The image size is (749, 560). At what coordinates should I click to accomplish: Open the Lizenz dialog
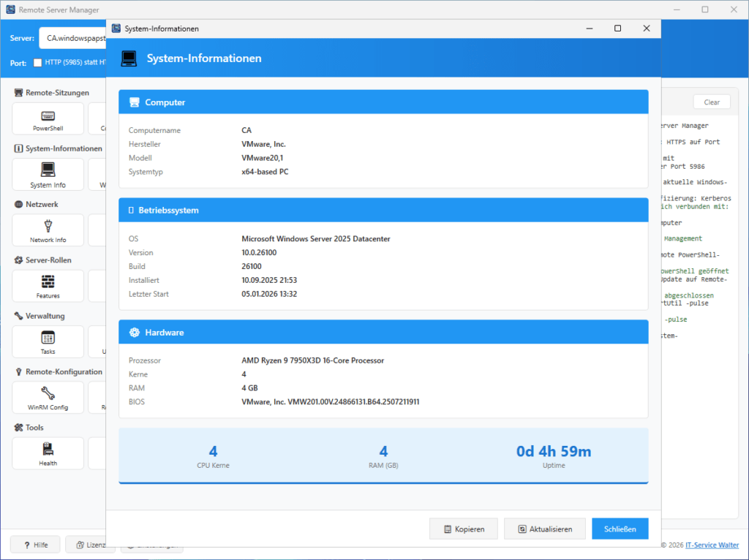[89, 544]
